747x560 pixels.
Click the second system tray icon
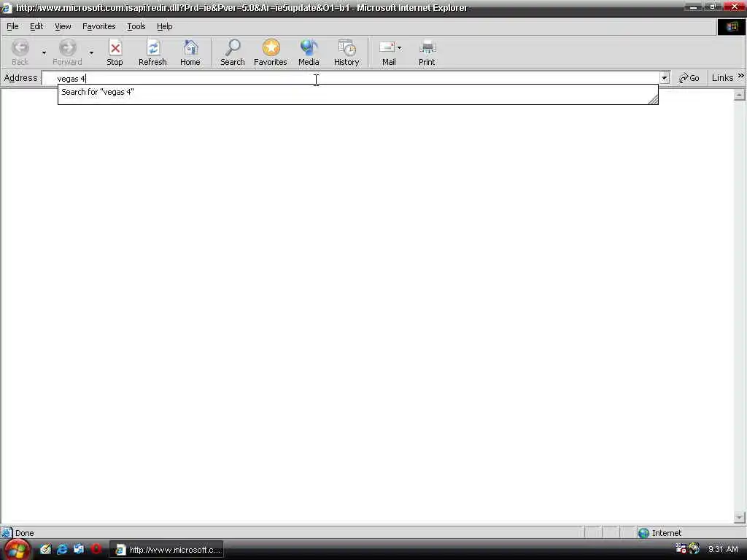[x=694, y=548]
